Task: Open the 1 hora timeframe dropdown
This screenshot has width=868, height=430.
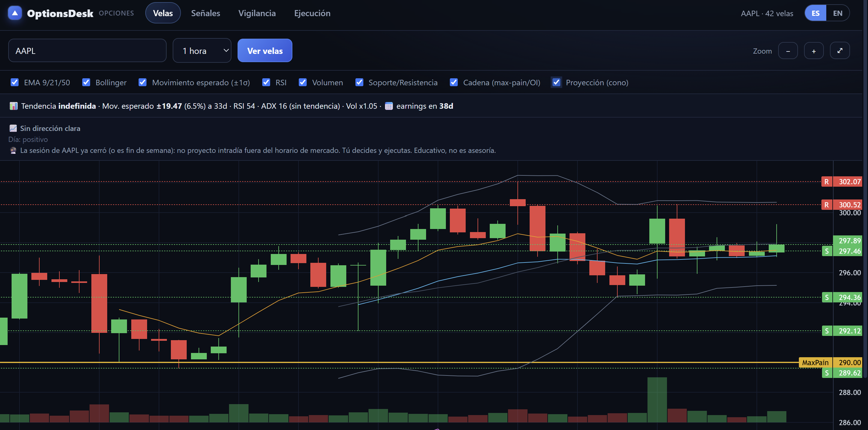Action: click(202, 51)
